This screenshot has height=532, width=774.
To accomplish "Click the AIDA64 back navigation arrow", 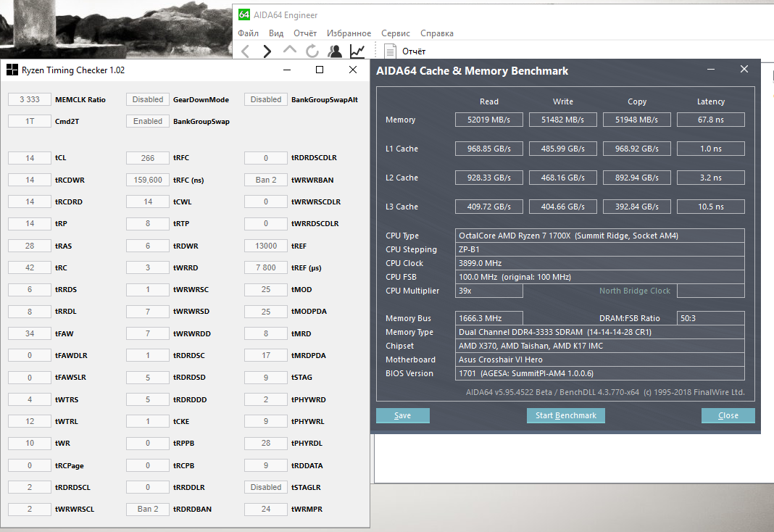I will click(x=246, y=51).
